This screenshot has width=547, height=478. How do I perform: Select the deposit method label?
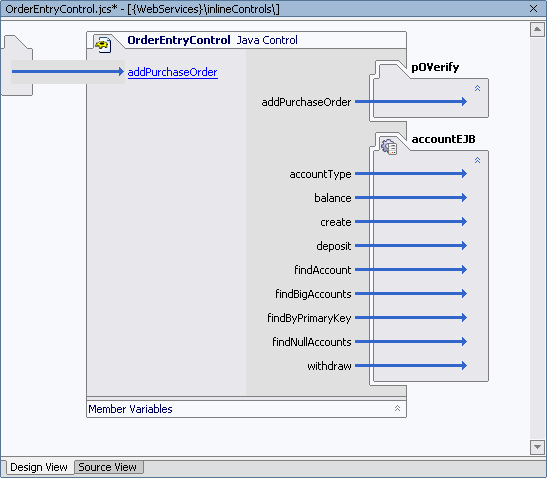click(x=334, y=246)
